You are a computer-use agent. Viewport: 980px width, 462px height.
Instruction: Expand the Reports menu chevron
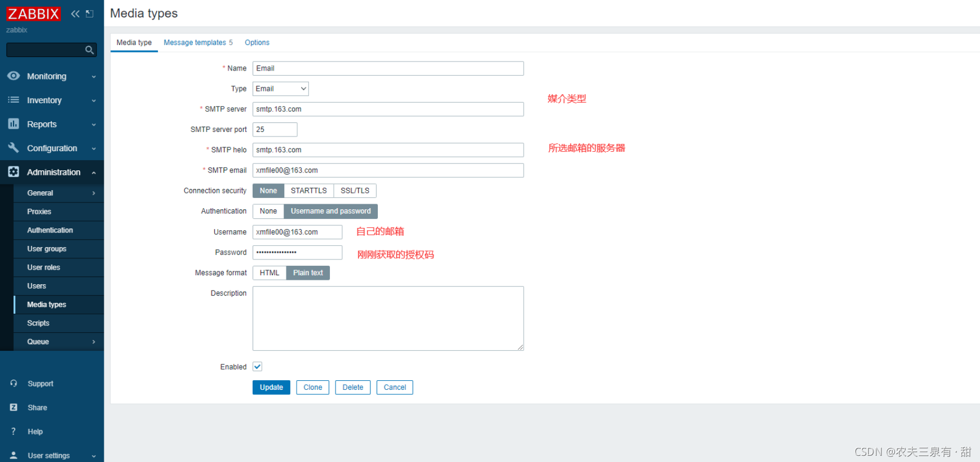coord(94,125)
